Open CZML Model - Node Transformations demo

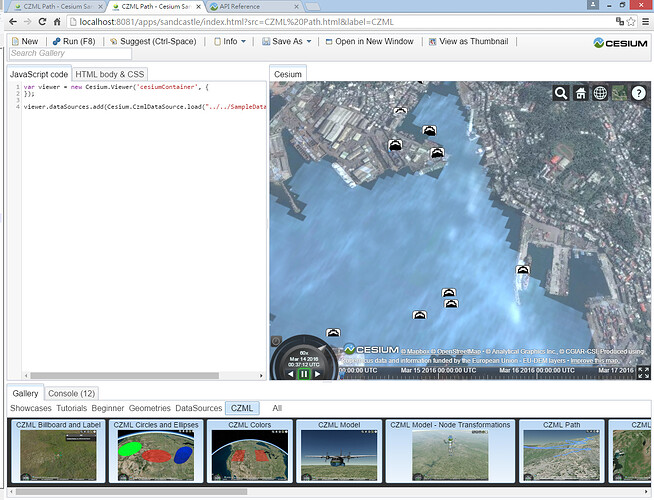[450, 451]
